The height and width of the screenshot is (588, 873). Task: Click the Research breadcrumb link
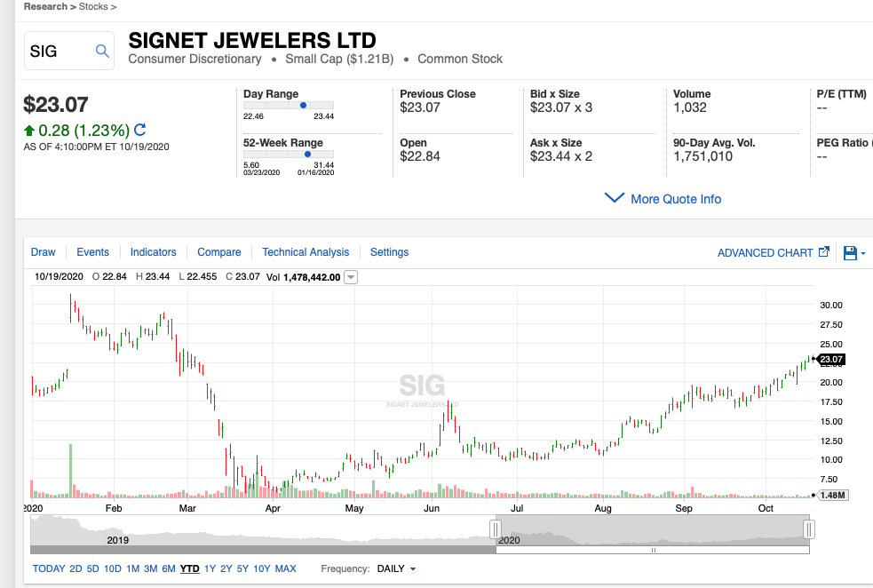(45, 7)
